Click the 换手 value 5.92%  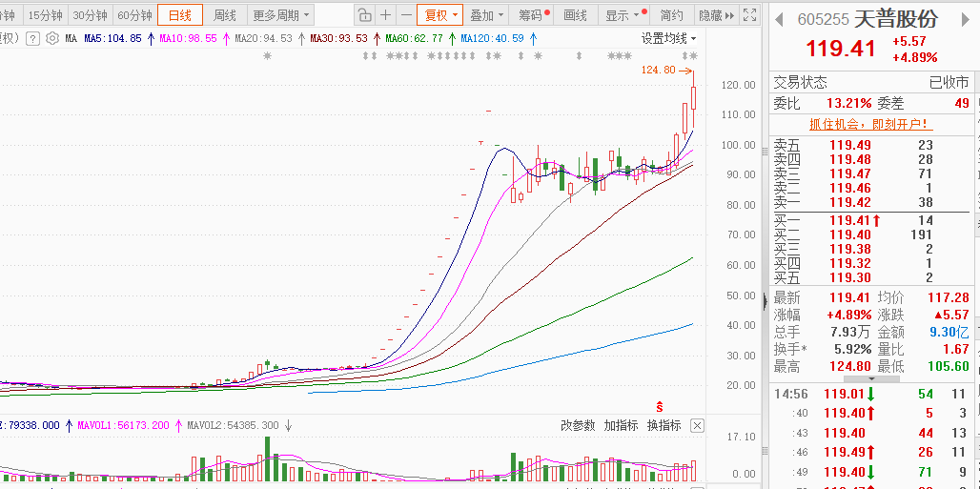pyautogui.click(x=852, y=349)
